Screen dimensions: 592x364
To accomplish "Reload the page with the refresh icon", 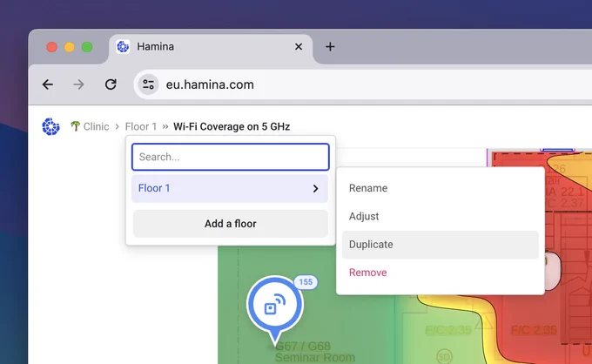I will [111, 84].
